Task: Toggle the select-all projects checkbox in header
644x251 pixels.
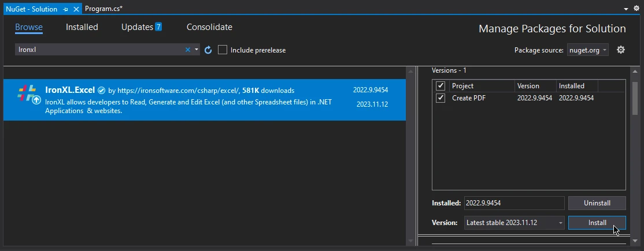Action: point(441,86)
